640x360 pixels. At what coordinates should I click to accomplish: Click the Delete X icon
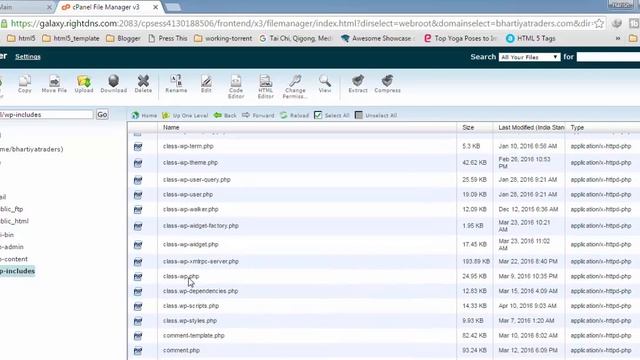click(x=143, y=84)
